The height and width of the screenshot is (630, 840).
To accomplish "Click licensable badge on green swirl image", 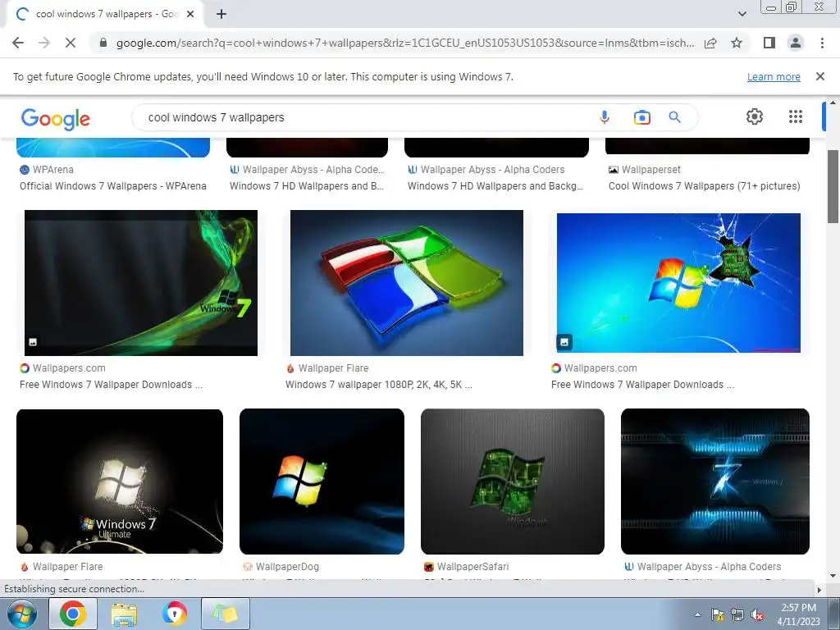I will click(33, 342).
